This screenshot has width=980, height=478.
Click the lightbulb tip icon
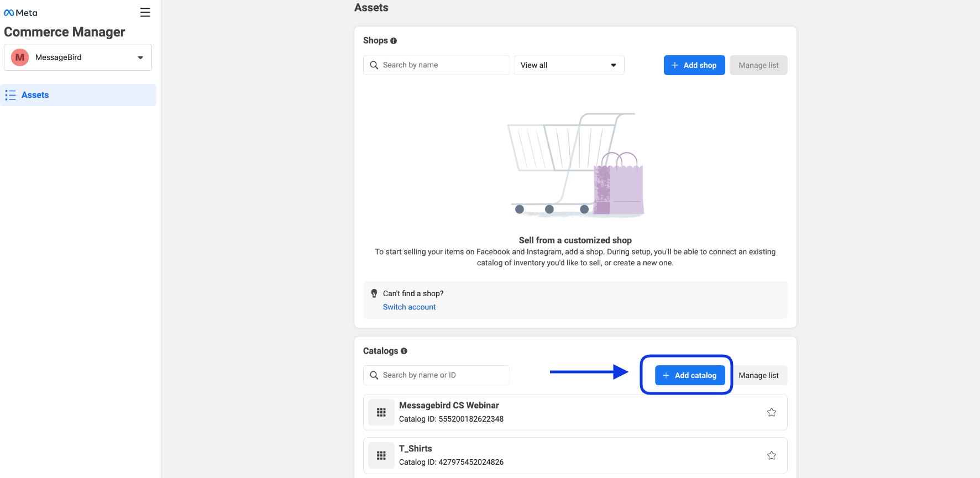(374, 293)
